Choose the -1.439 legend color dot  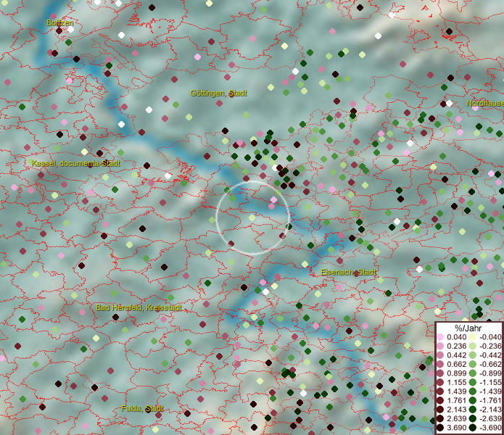coord(473,391)
